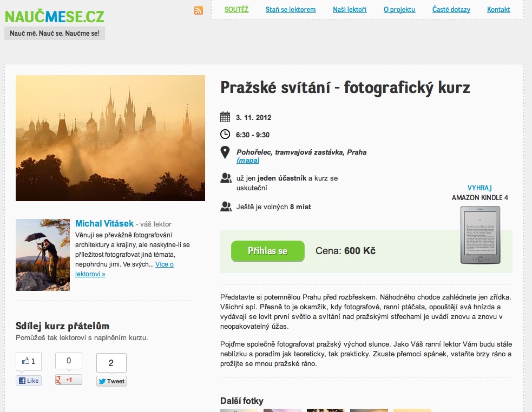Click the clock icon next to 6:30 - 9:30
This screenshot has height=412, width=532.
(x=225, y=134)
